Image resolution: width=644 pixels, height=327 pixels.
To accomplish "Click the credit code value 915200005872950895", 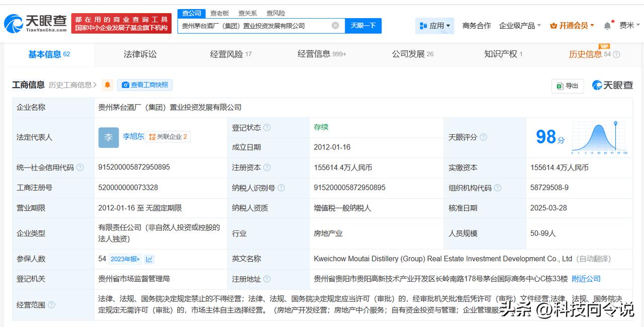I will (134, 167).
